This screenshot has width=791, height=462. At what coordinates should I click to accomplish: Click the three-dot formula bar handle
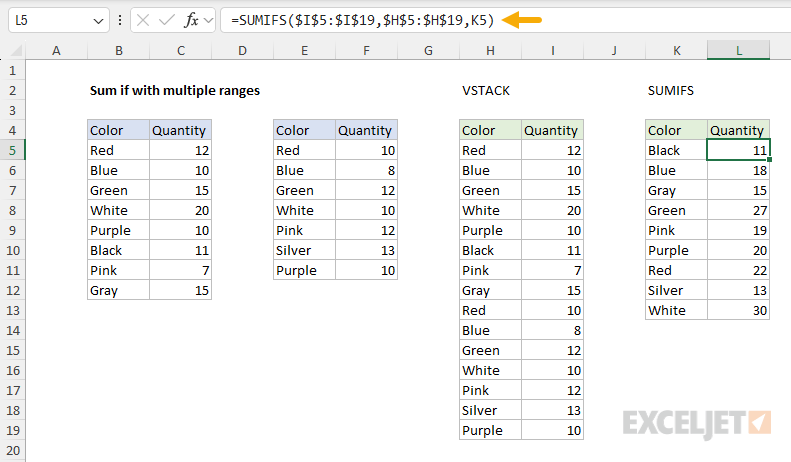pyautogui.click(x=120, y=21)
